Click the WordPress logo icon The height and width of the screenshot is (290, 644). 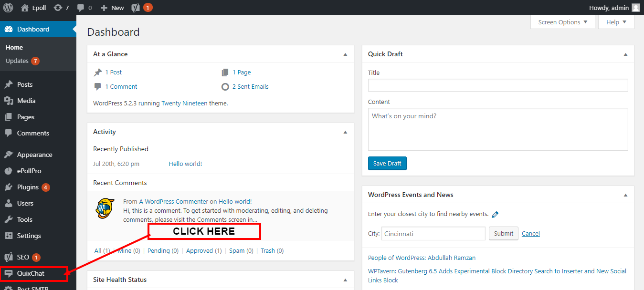coord(8,8)
